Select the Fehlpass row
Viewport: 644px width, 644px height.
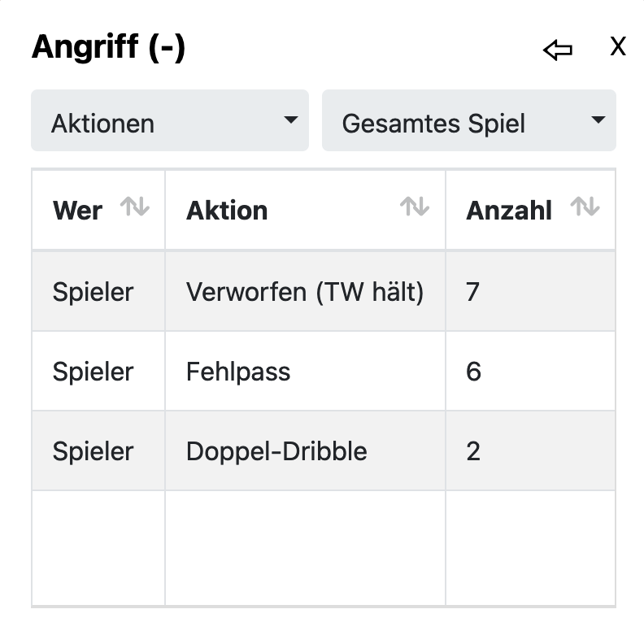pyautogui.click(x=238, y=372)
